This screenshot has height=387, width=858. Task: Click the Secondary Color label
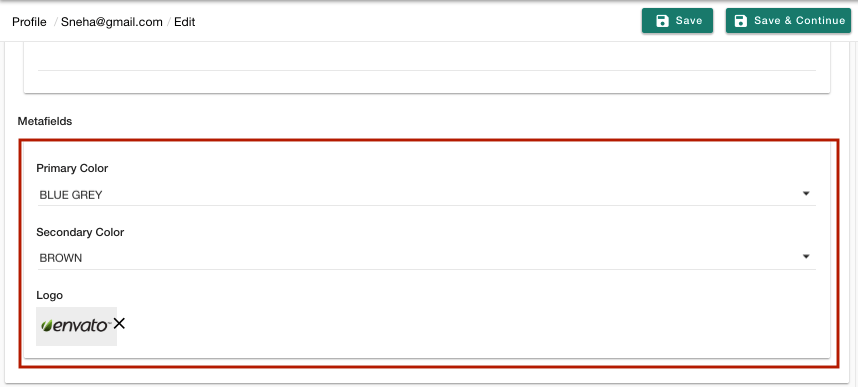[x=80, y=232]
